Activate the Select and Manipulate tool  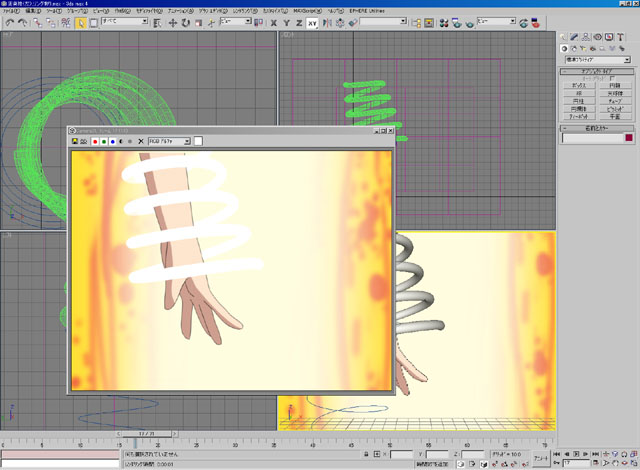211,23
